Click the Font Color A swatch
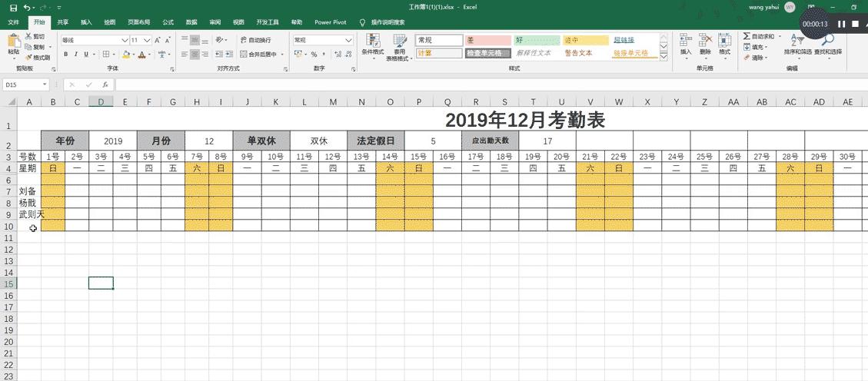 [x=142, y=55]
